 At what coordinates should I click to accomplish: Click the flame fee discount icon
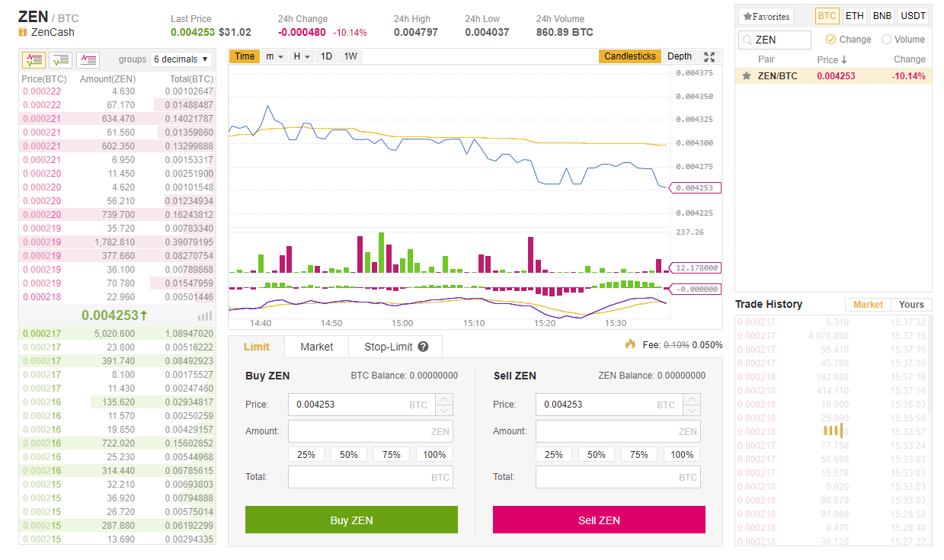coord(630,344)
